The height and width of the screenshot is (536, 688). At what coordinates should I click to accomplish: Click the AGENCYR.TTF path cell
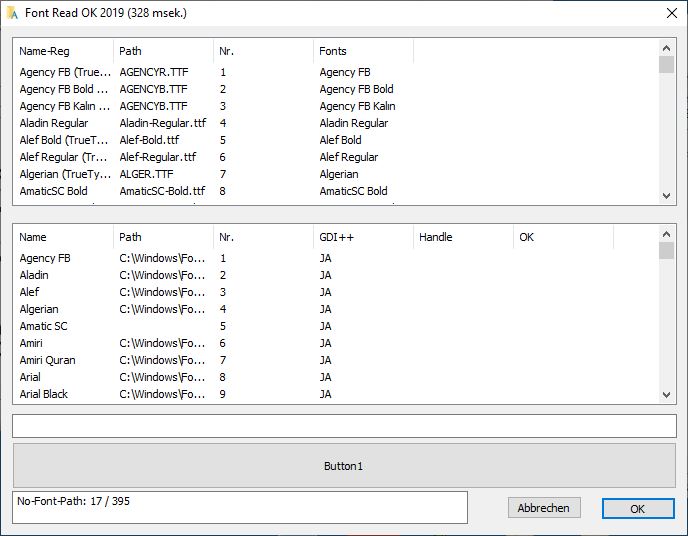click(154, 72)
